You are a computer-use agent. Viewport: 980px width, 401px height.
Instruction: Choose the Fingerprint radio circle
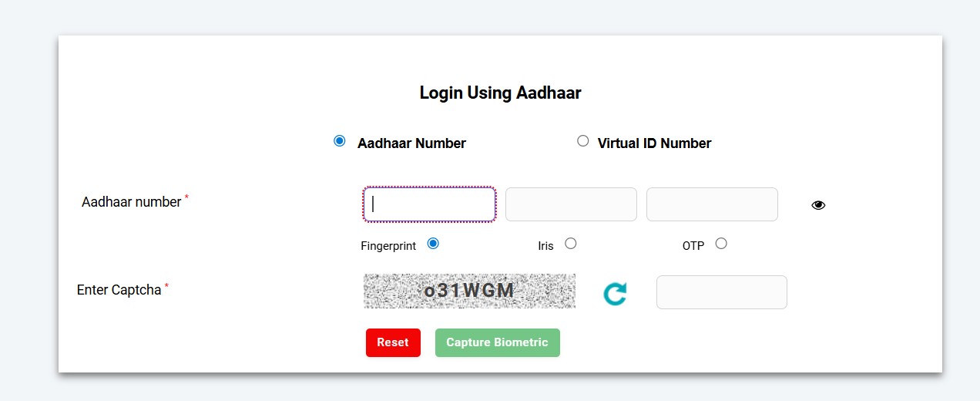433,244
